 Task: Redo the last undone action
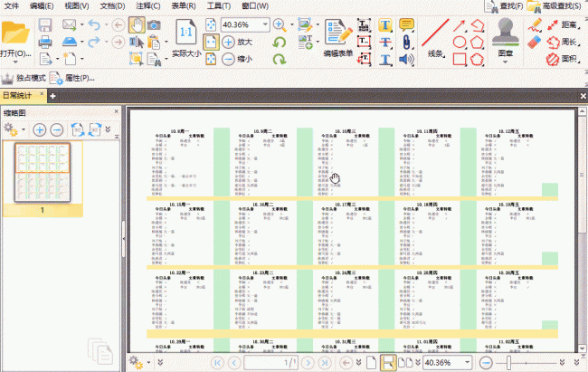point(94,42)
